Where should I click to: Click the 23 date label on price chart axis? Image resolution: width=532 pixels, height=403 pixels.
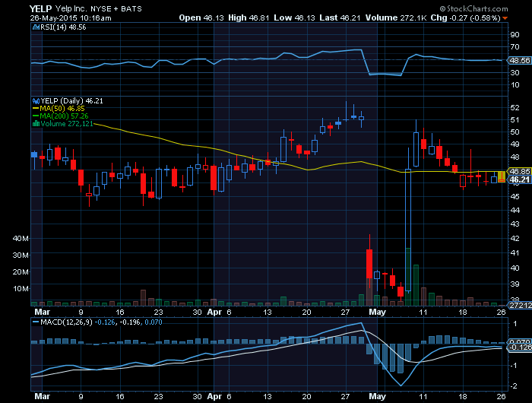pos(158,312)
